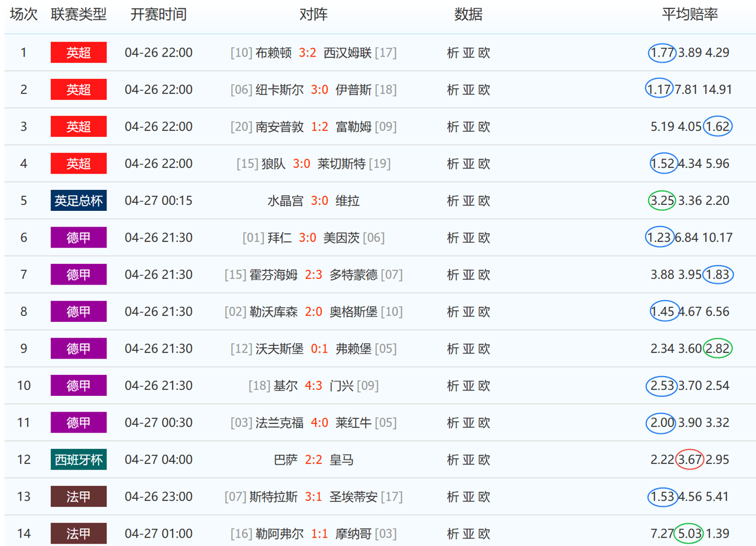
Task: Click the 英超 tag in the 布赖顿 row
Action: [79, 52]
